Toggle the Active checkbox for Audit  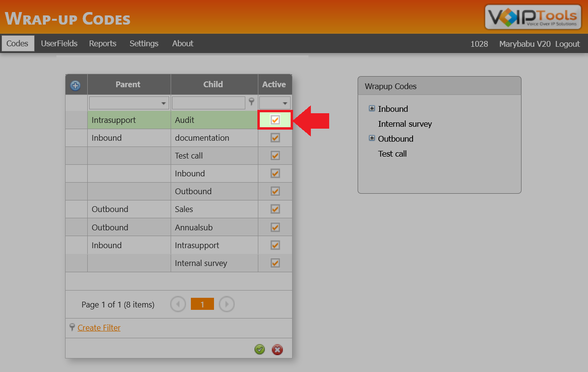coord(275,120)
